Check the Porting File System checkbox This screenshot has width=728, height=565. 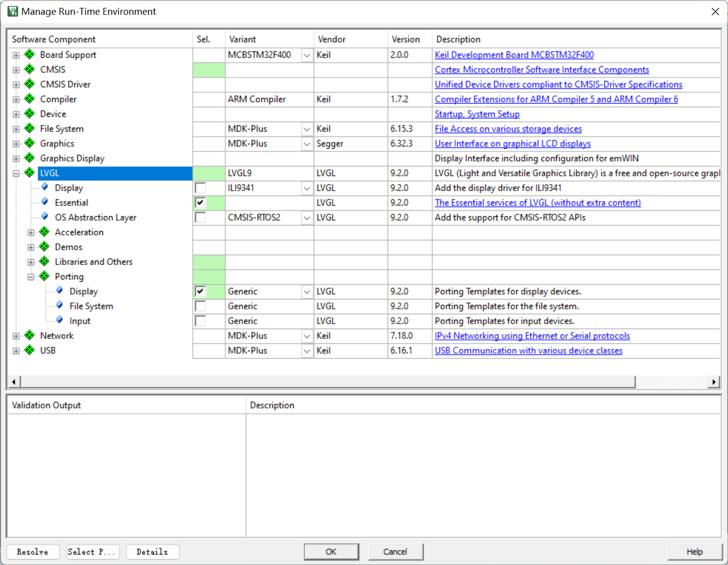tap(200, 306)
